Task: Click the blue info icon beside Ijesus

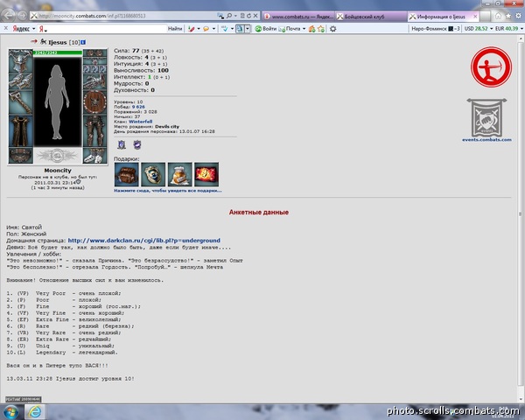Action: point(83,42)
